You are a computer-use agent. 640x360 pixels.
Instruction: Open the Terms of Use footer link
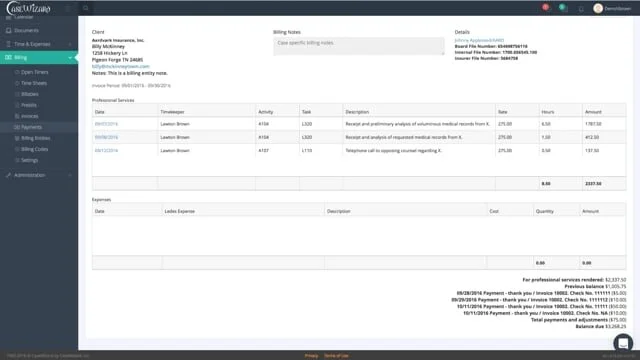coord(336,356)
